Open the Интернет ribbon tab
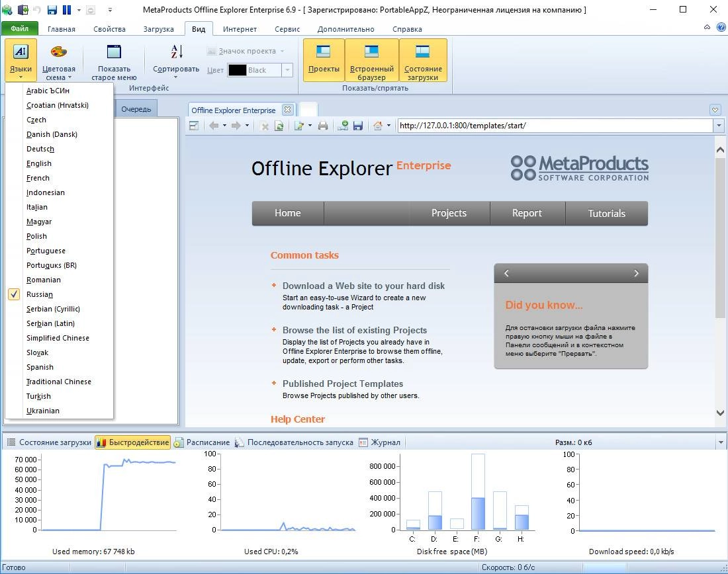This screenshot has width=728, height=574. coord(240,29)
